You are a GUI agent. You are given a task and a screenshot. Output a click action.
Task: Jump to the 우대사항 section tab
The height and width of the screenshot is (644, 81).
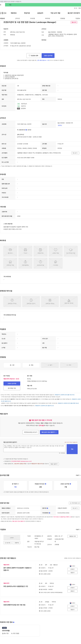pyautogui.click(x=33, y=18)
